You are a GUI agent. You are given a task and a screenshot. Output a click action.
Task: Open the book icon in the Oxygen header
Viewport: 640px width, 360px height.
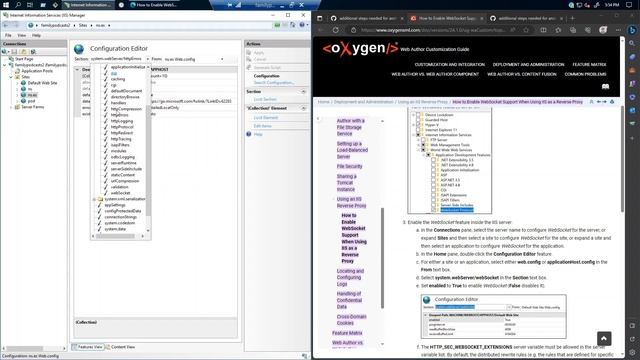(x=605, y=87)
